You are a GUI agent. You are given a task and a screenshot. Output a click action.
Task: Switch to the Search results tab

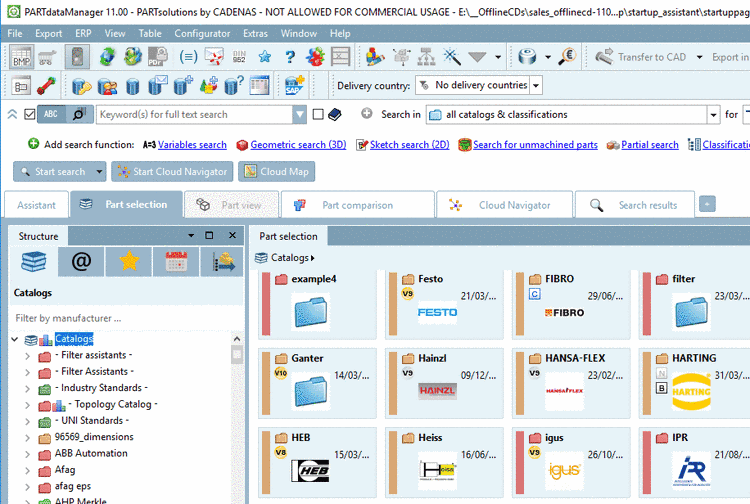[x=635, y=205]
